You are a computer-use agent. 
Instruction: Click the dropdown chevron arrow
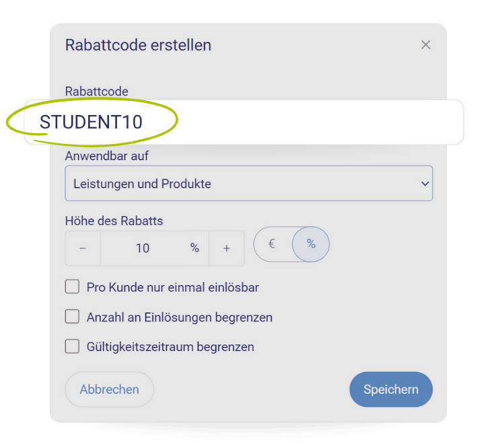coord(425,184)
